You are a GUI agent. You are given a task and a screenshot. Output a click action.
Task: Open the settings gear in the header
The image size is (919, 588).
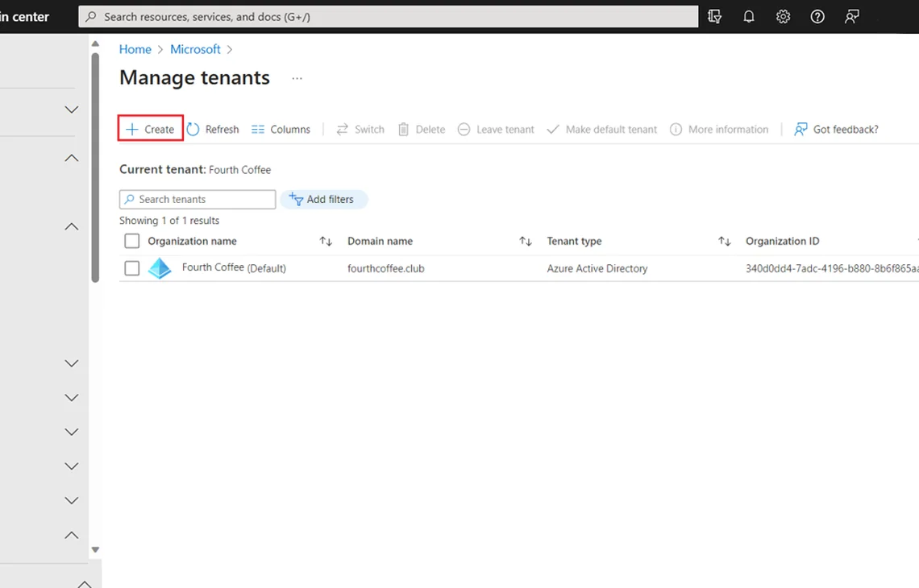[x=783, y=16]
